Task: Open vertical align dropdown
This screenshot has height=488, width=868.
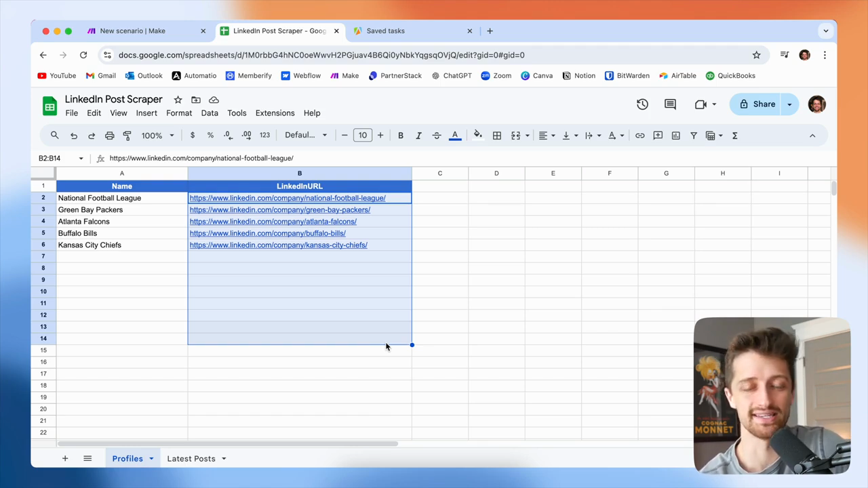Action: click(570, 136)
